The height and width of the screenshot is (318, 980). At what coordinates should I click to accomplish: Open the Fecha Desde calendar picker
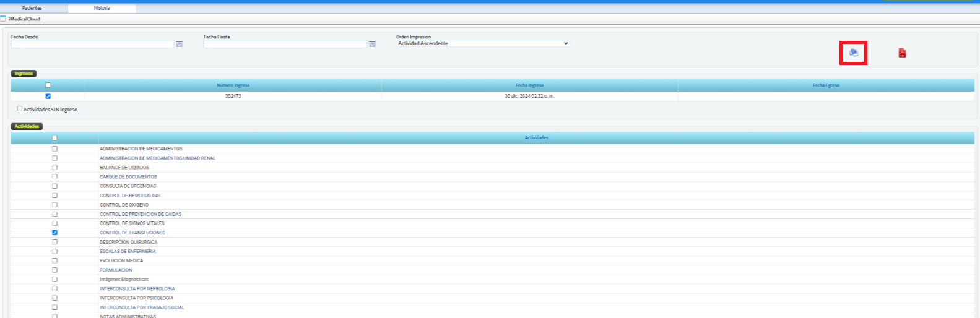(180, 45)
